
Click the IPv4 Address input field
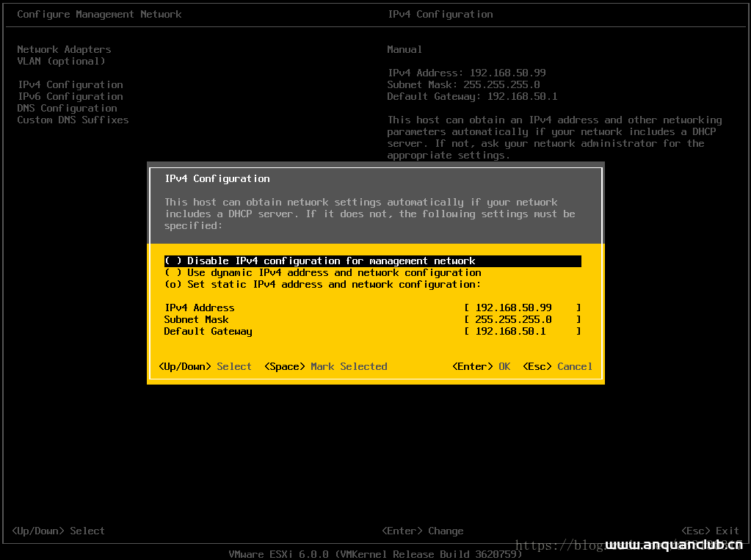coord(522,308)
